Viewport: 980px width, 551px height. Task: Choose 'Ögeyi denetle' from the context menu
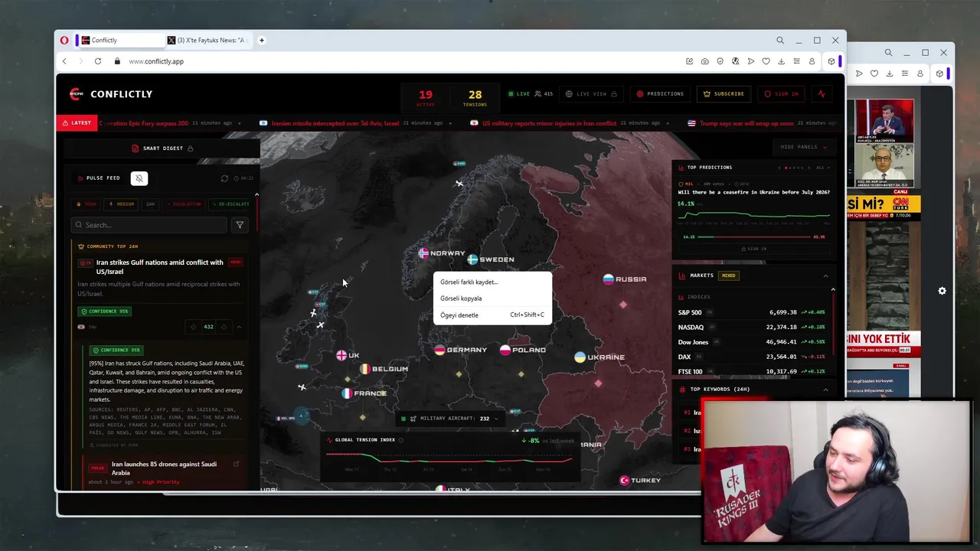[x=492, y=315]
